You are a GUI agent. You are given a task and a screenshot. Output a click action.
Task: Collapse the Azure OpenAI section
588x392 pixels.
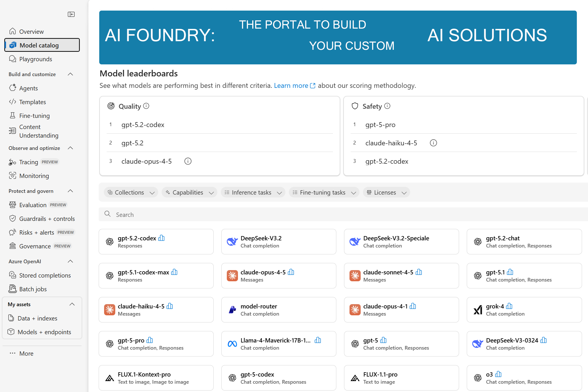[x=70, y=262]
